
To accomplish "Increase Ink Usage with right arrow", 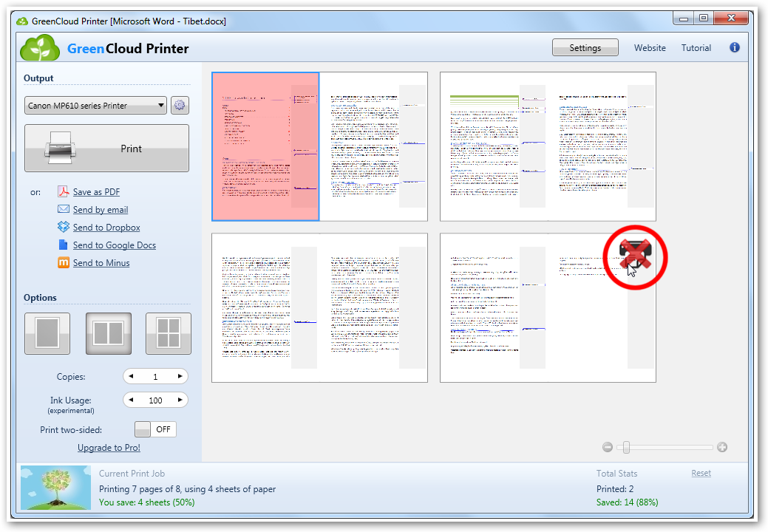I will click(180, 400).
